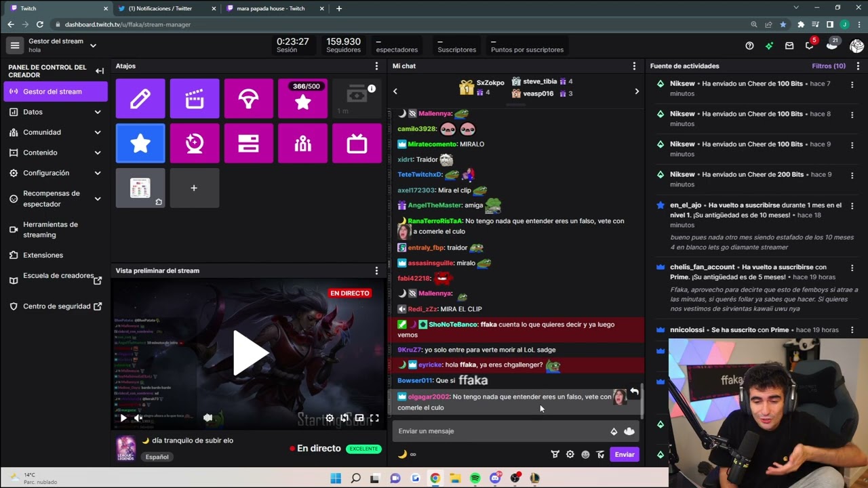
Task: Click large play button on stream preview
Action: point(250,353)
